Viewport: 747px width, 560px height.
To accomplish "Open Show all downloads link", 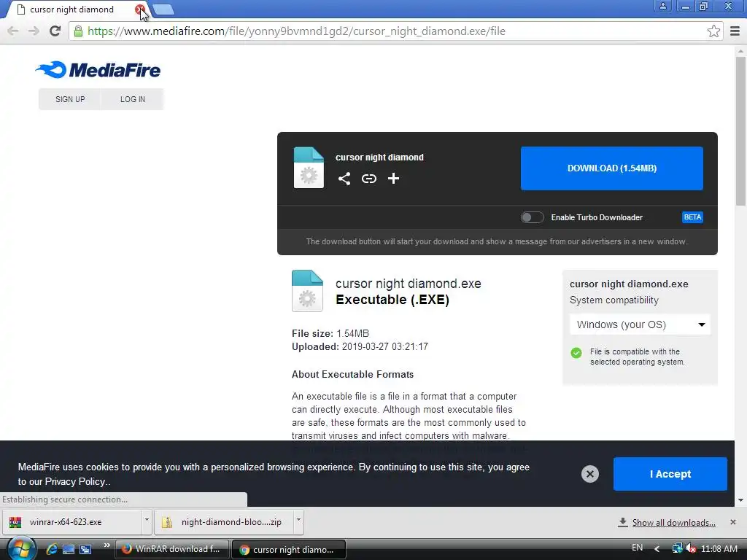I will click(x=673, y=523).
